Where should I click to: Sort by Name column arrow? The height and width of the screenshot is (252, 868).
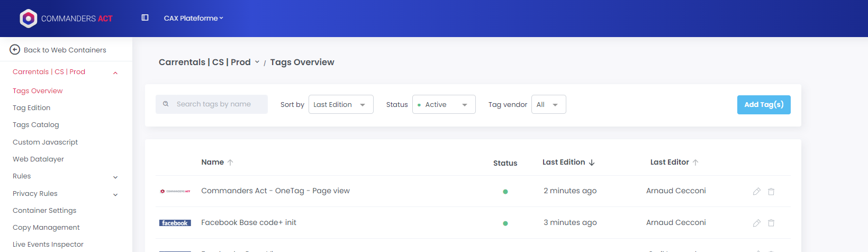(230, 163)
